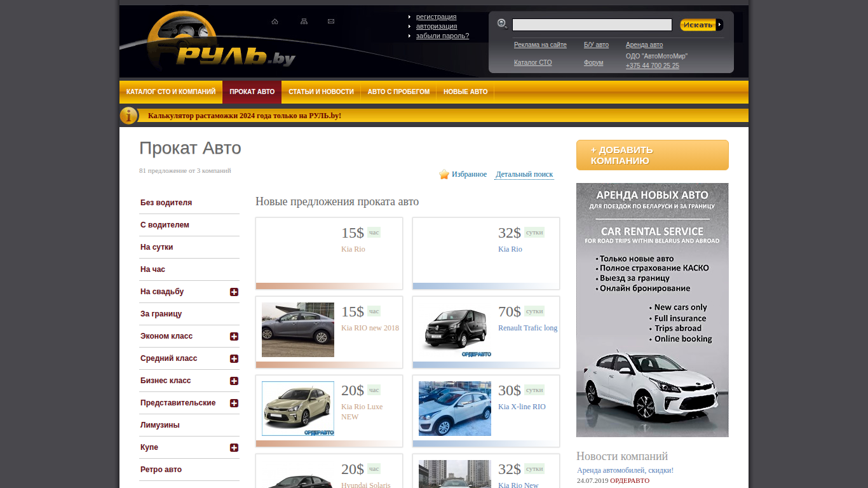Open the Каталог СТО link
868x488 pixels.
coord(533,63)
